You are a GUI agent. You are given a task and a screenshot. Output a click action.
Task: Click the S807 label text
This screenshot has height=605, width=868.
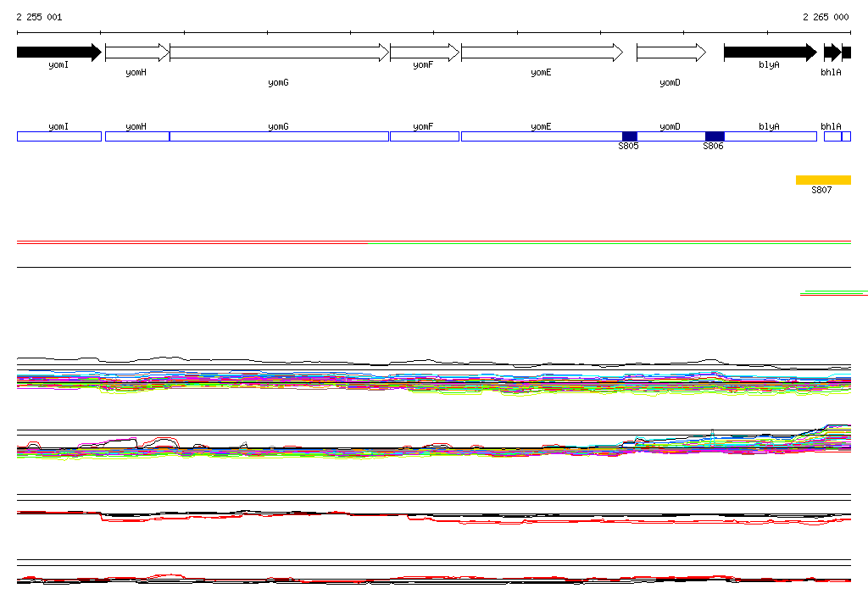click(x=821, y=190)
